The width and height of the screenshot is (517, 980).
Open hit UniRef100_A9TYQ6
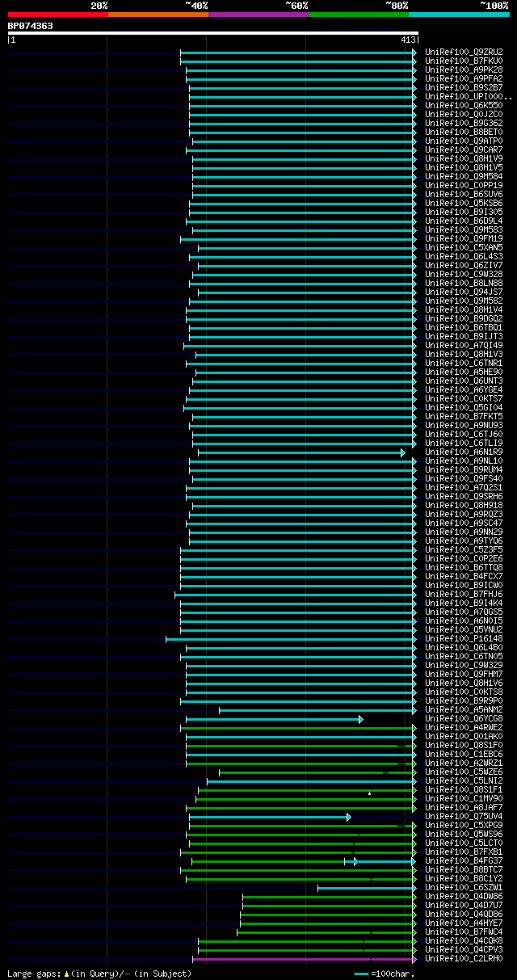pyautogui.click(x=464, y=540)
